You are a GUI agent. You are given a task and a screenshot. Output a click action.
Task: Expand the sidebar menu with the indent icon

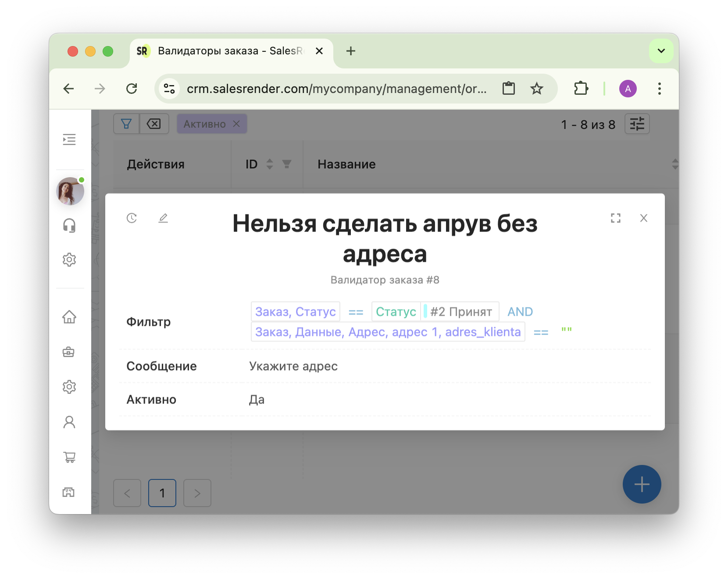(69, 139)
